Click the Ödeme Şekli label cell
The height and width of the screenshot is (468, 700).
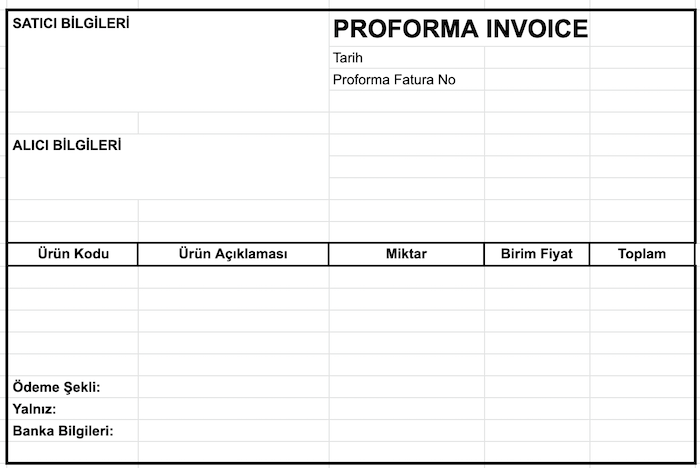click(x=57, y=387)
